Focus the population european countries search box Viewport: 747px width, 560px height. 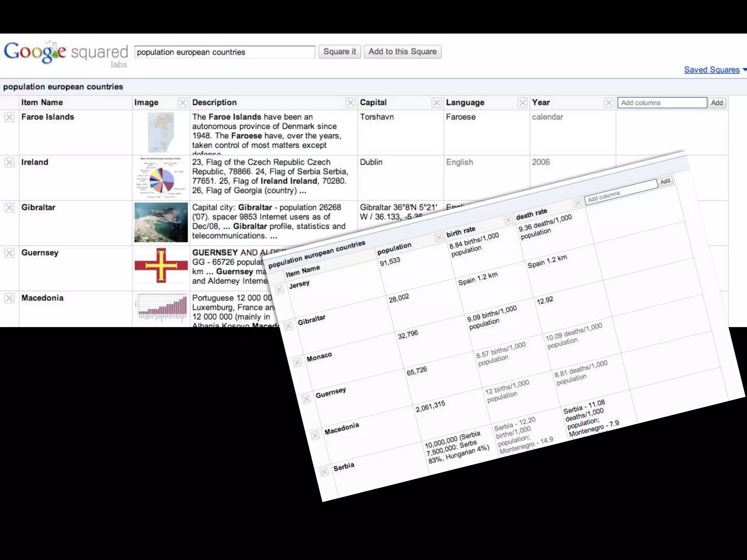224,52
